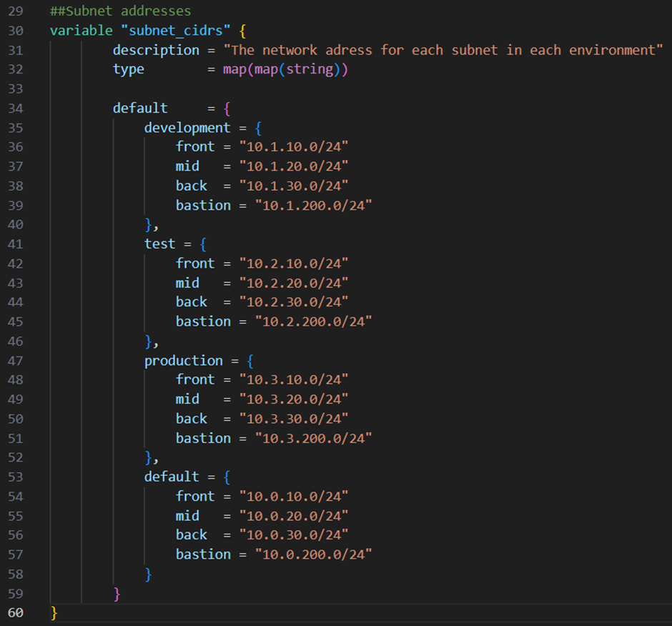Click the value "10.0.10.0/24"

pos(294,496)
